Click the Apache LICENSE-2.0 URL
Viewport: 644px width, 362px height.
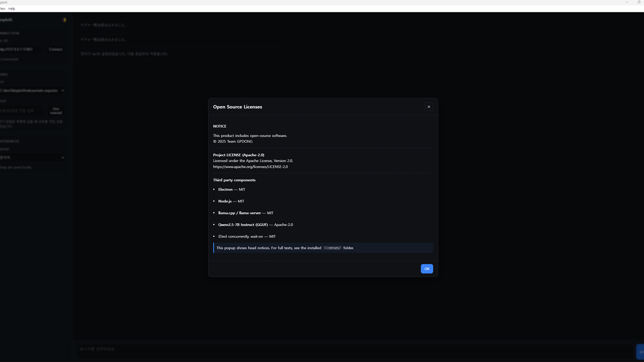[250, 167]
